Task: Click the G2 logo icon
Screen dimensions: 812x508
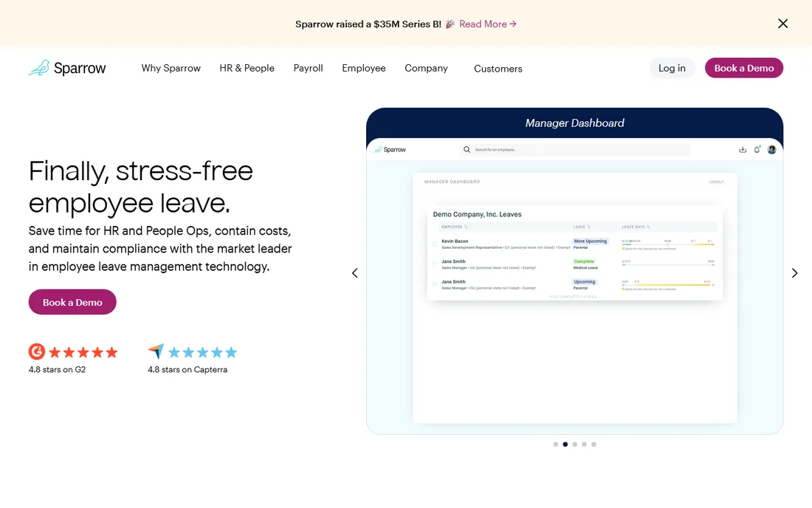Action: pos(37,351)
